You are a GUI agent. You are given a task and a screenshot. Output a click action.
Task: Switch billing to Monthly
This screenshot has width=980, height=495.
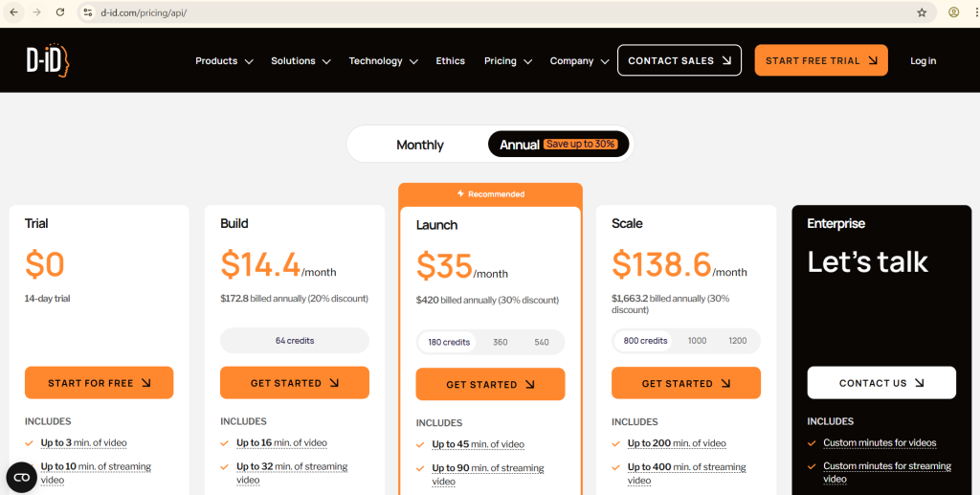tap(419, 145)
